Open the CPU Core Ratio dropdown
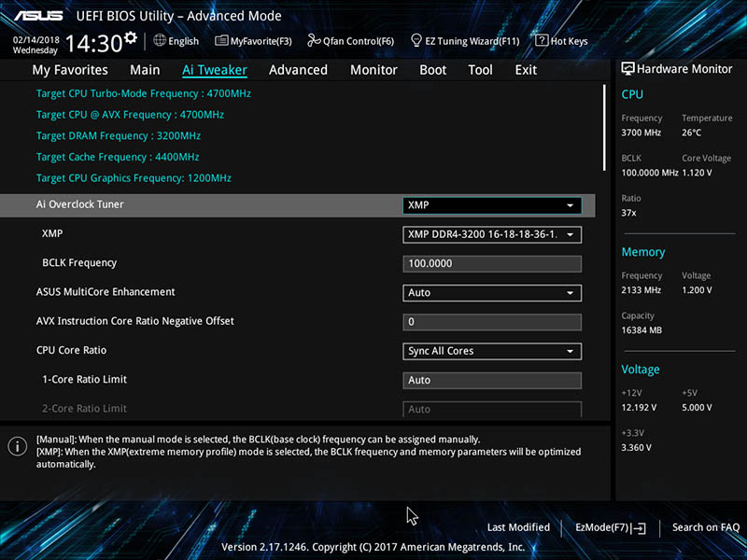The image size is (747, 560). (492, 351)
